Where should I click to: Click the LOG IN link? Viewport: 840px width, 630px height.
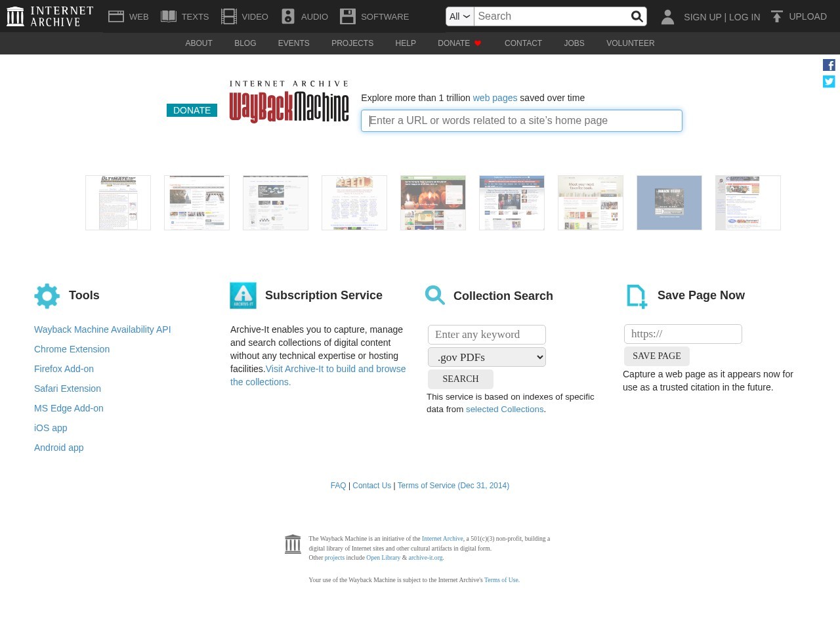(x=744, y=17)
